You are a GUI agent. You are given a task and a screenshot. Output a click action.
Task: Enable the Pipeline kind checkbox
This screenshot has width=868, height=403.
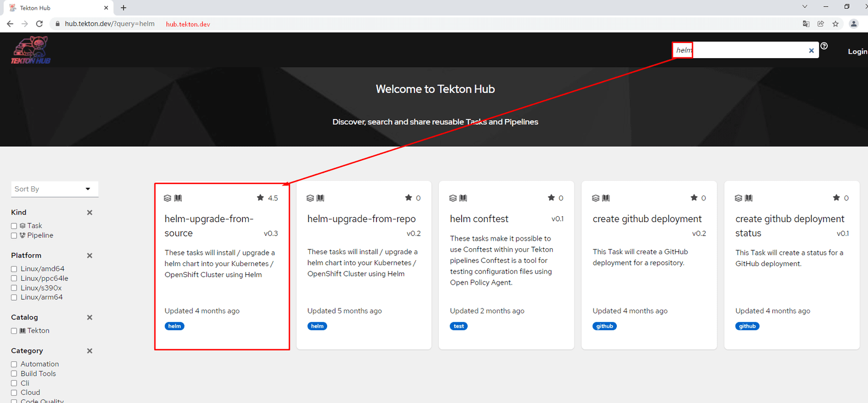14,236
